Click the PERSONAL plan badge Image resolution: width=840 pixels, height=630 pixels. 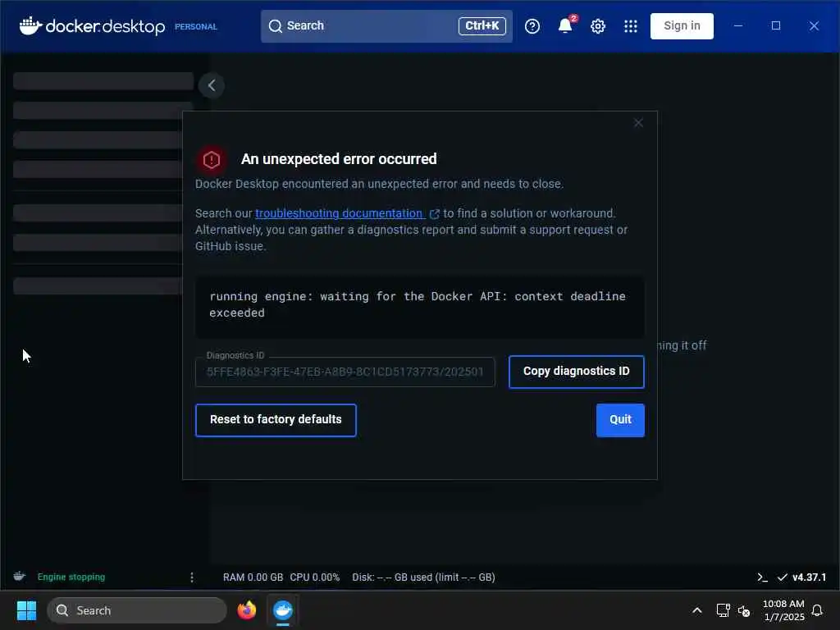[x=195, y=26]
